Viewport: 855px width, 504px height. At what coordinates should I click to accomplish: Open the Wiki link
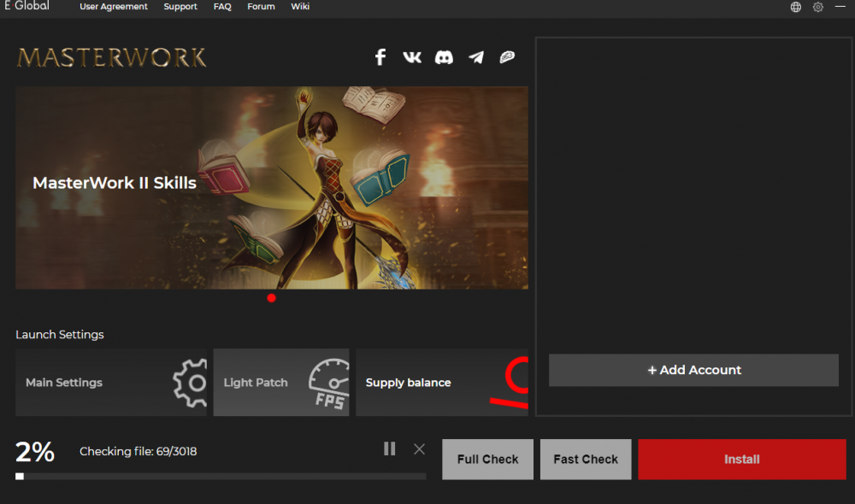pos(300,7)
